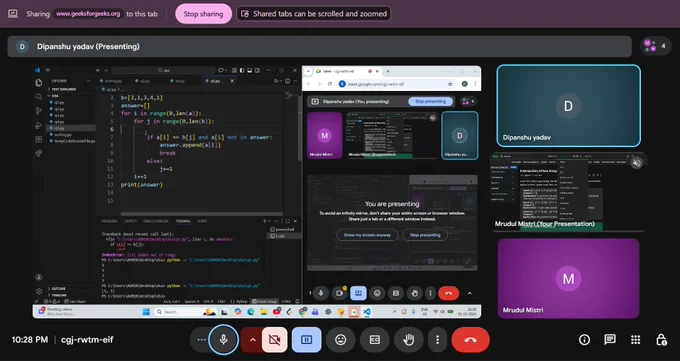Open Explorer icon in shared VS Code
The width and height of the screenshot is (680, 361).
coord(39,82)
